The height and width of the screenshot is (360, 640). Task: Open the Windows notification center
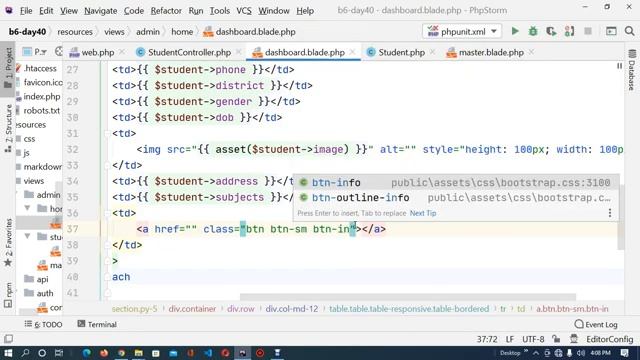coord(624,353)
